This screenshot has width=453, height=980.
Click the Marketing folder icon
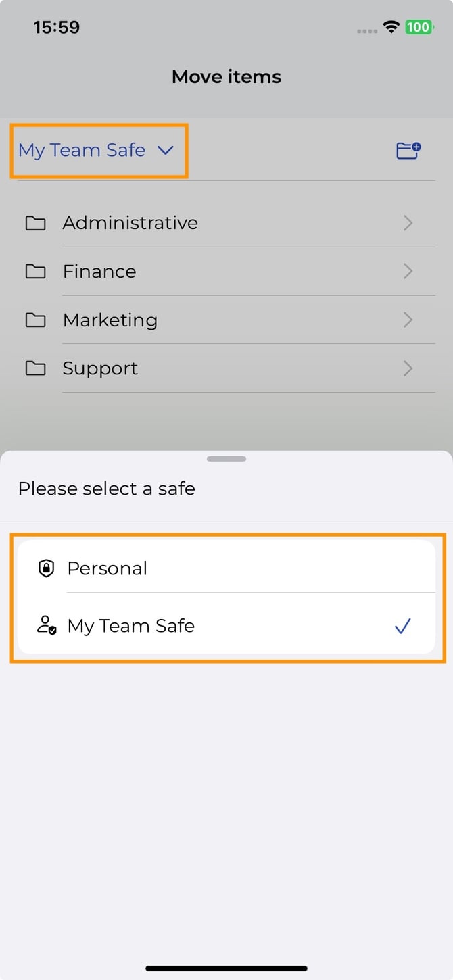pyautogui.click(x=35, y=320)
